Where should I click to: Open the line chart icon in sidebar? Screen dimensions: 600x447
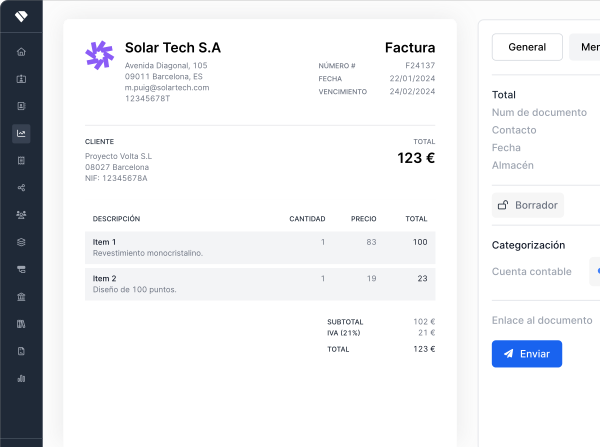click(21, 133)
